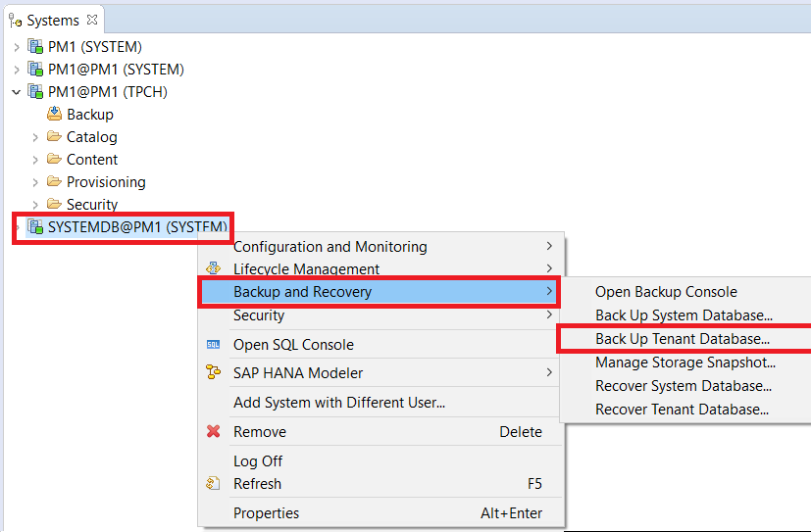Click the red X Remove icon
This screenshot has width=811, height=532.
point(213,431)
